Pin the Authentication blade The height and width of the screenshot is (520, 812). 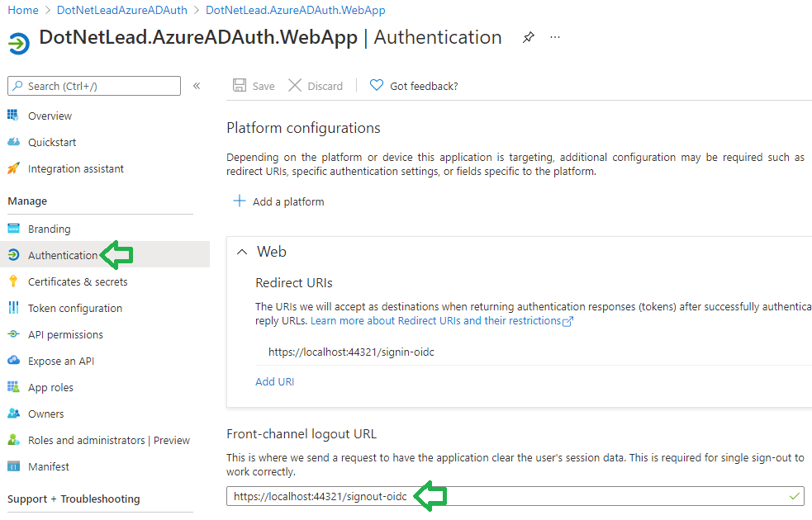pos(528,38)
